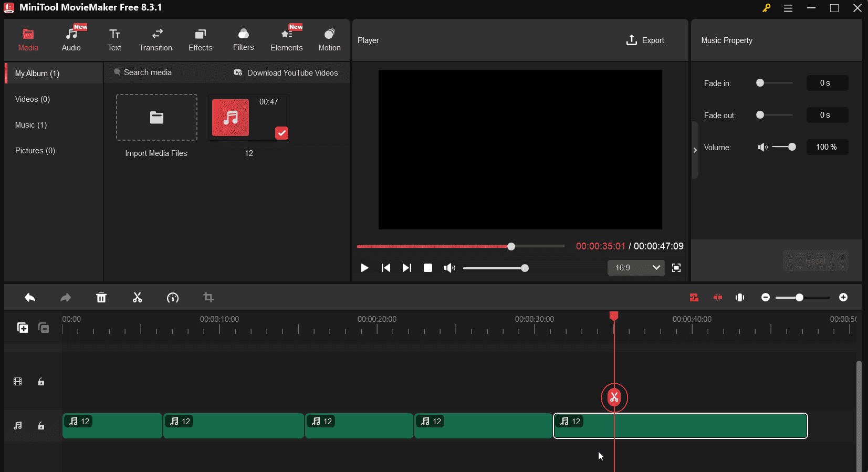The width and height of the screenshot is (868, 472).
Task: Open the hamburger main menu
Action: pos(788,8)
